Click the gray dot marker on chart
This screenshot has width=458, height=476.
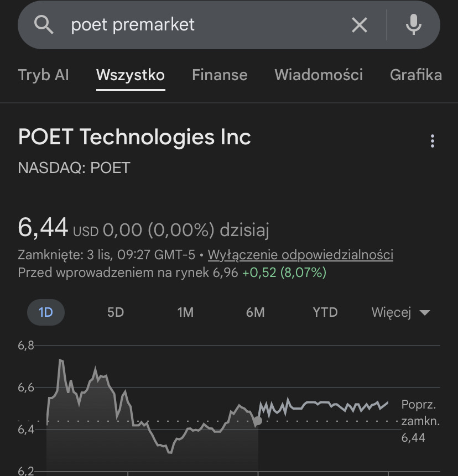click(258, 421)
